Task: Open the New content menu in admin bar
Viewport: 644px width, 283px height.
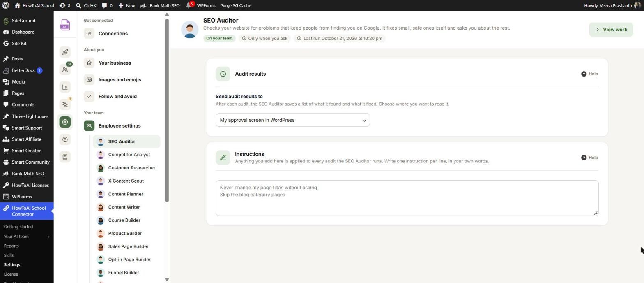Action: 126,5
